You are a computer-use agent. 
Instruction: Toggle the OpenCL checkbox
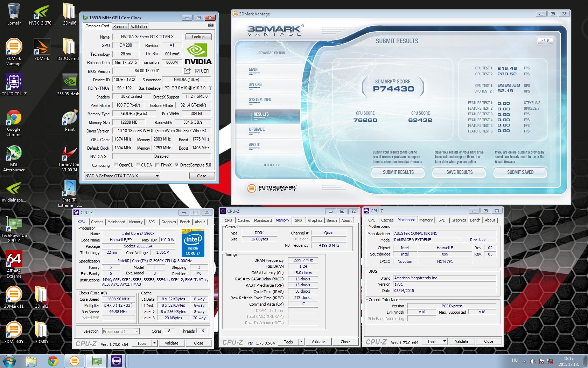(116, 165)
